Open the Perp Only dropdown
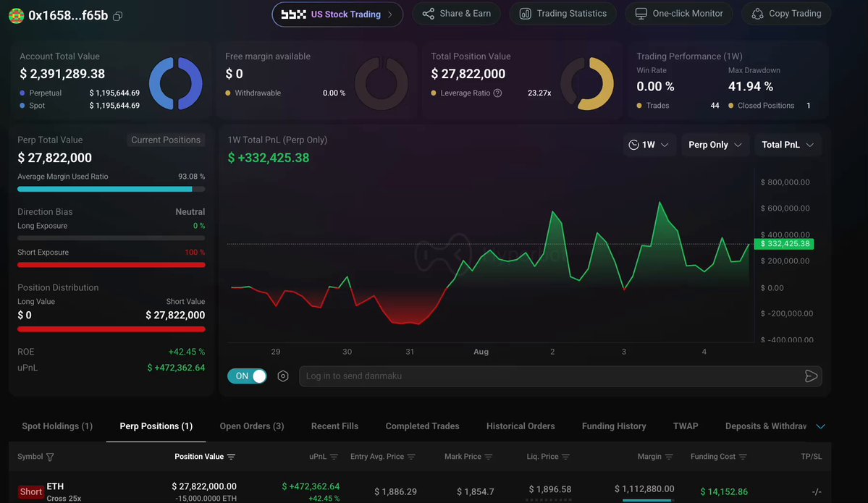This screenshot has height=503, width=868. coord(715,145)
